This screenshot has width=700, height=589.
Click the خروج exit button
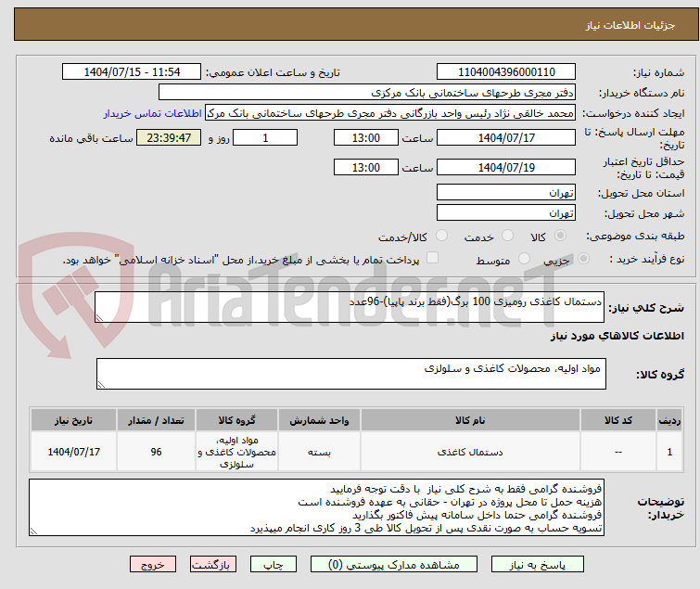point(153,565)
